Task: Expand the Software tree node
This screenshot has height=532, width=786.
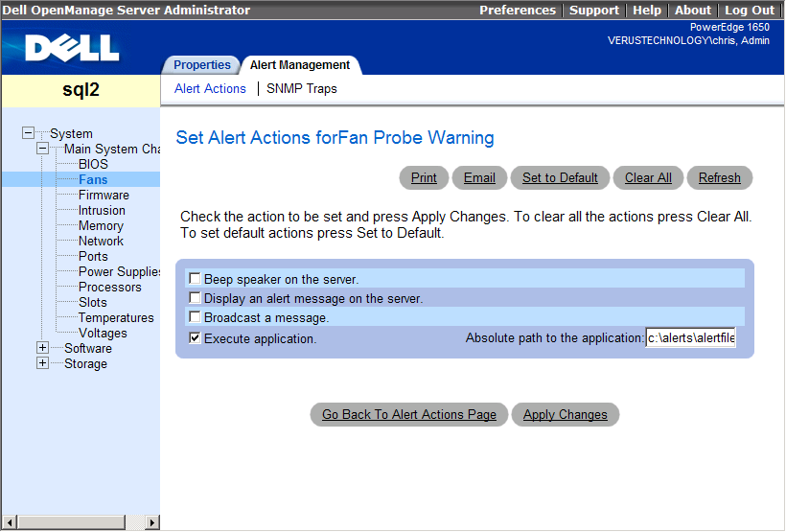Action: [42, 349]
